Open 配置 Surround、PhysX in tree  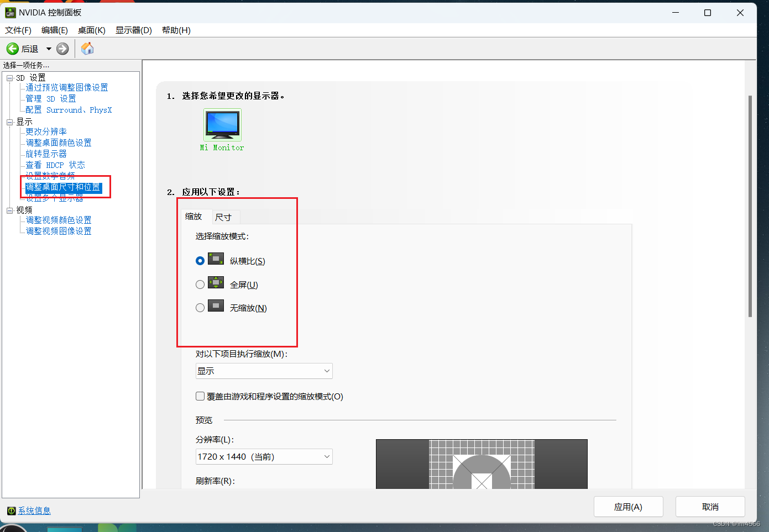(69, 109)
